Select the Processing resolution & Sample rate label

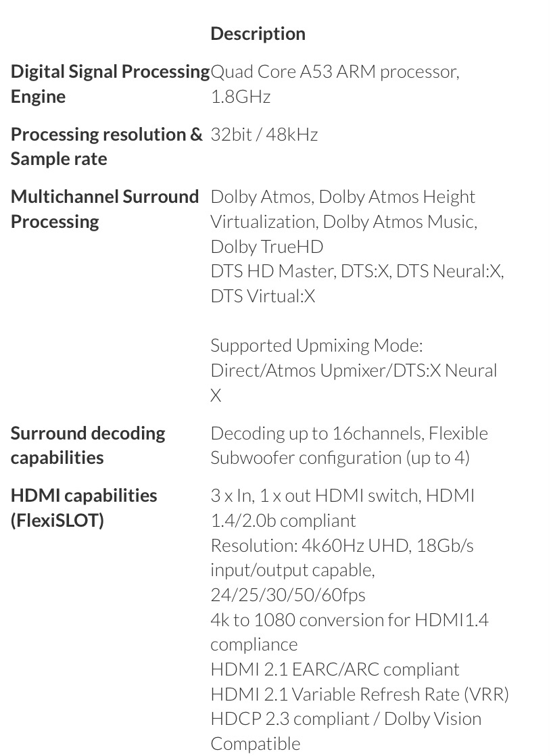(106, 146)
